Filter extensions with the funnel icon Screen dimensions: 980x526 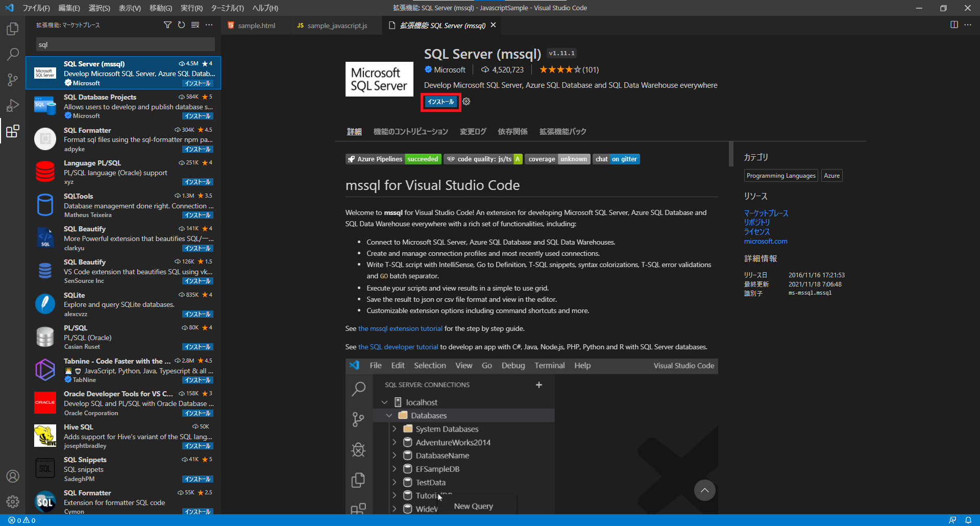click(167, 25)
